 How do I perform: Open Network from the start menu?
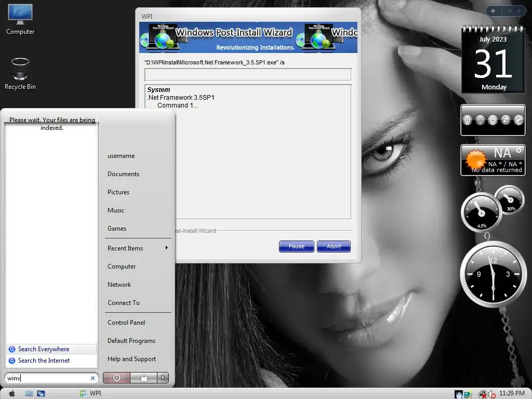pyautogui.click(x=119, y=285)
